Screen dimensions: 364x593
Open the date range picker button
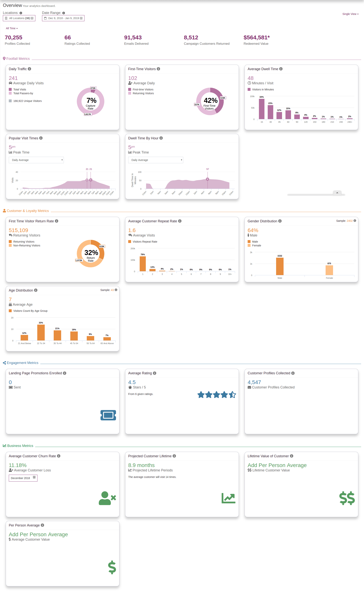(63, 18)
